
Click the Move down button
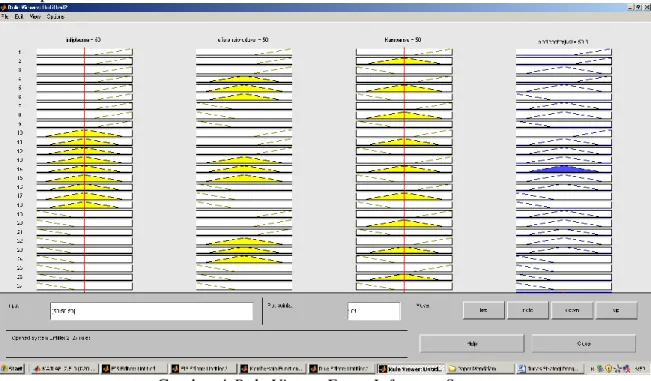tap(572, 310)
